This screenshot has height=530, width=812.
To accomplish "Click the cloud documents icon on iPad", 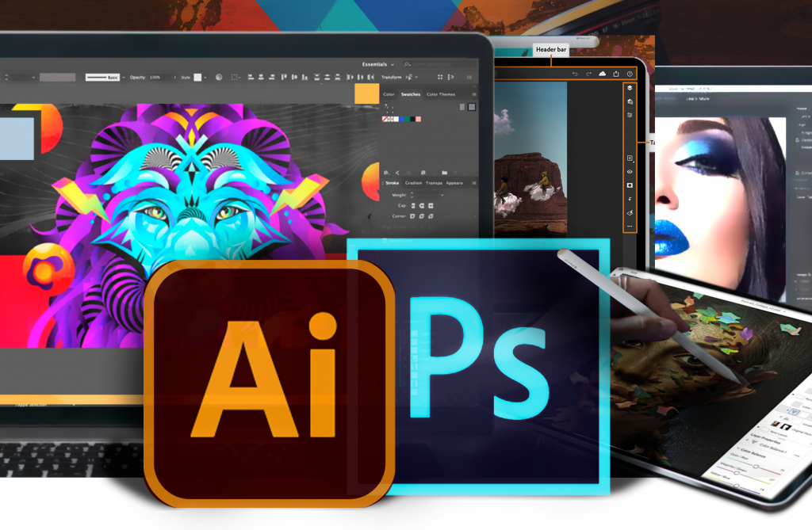I will [603, 74].
